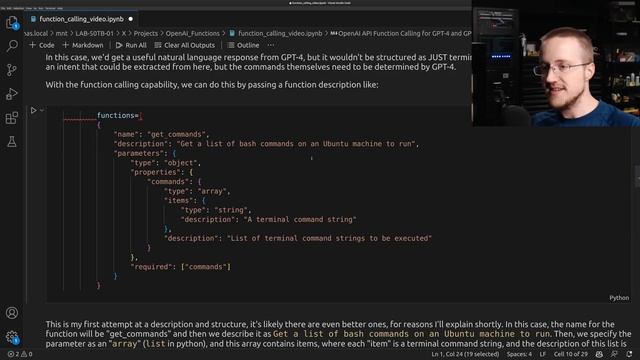Screen dimensions: 640x360
Task: Add a new Markdown cell
Action: click(x=83, y=45)
